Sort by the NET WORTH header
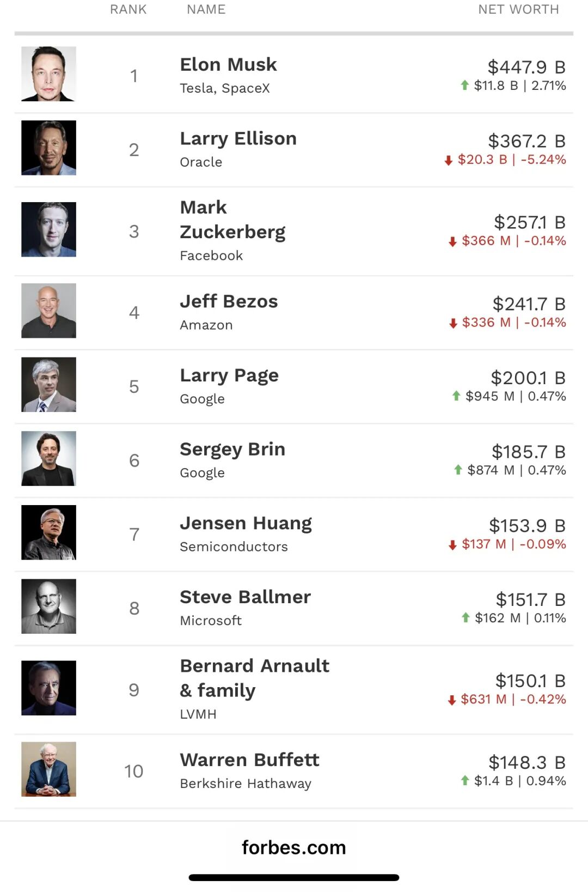 click(518, 9)
